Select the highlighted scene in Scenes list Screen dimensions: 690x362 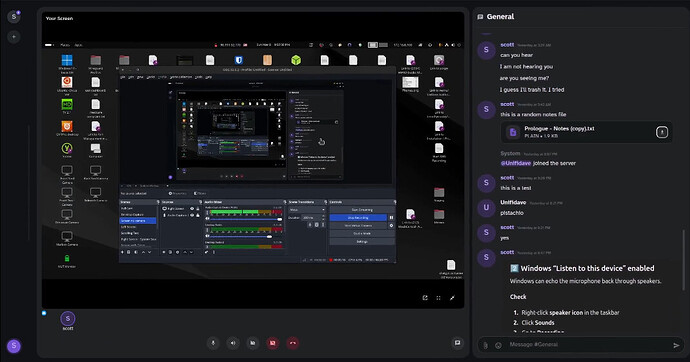(138, 221)
